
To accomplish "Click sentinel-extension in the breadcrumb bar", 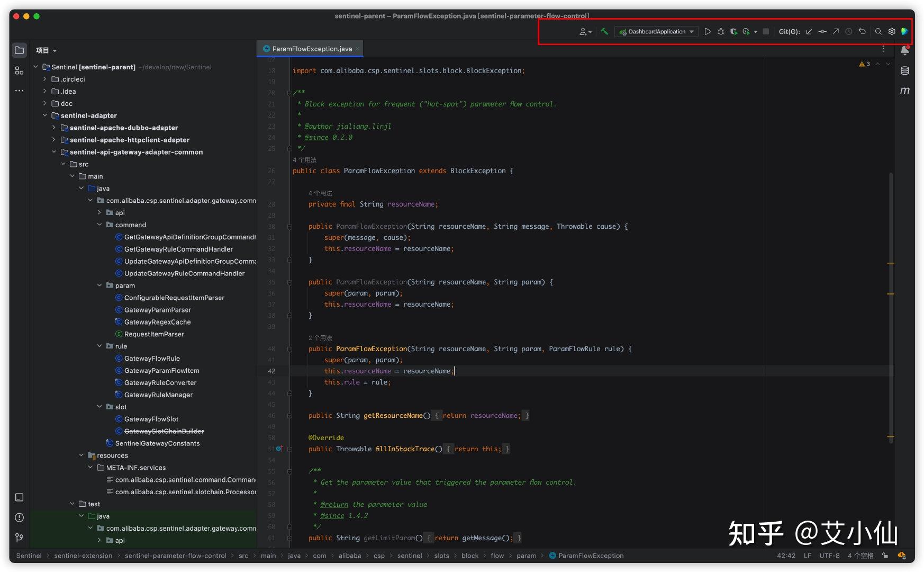I will click(x=83, y=556).
